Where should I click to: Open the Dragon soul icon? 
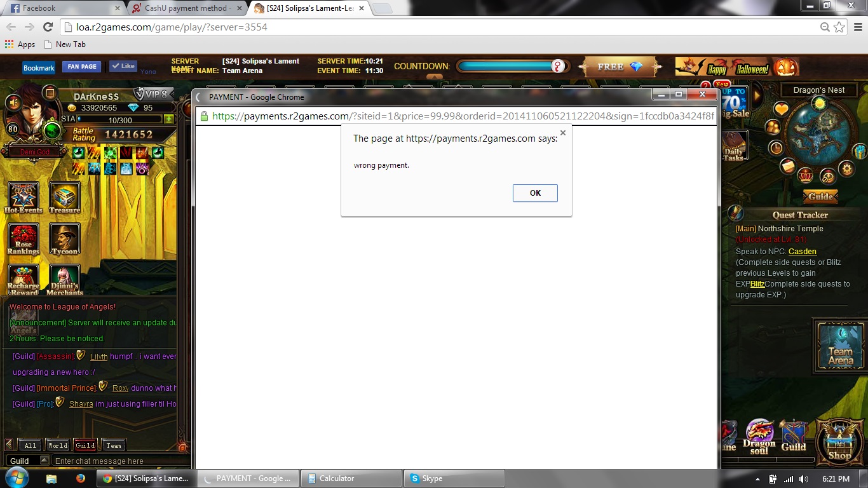[x=759, y=436]
